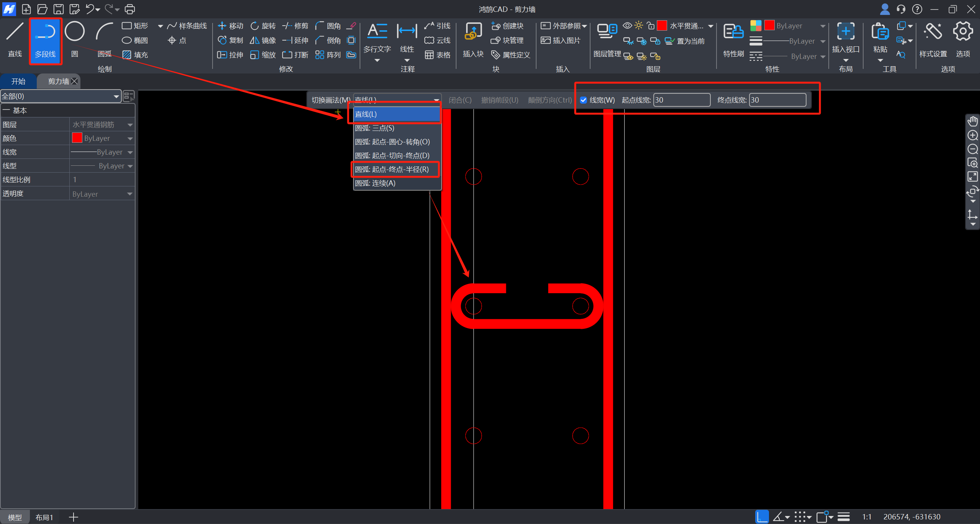Click the pan hand icon on the right toolbar
The image size is (980, 524).
972,122
